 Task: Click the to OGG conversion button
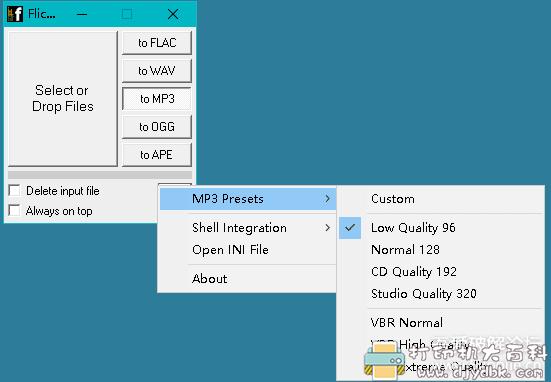pyautogui.click(x=157, y=127)
